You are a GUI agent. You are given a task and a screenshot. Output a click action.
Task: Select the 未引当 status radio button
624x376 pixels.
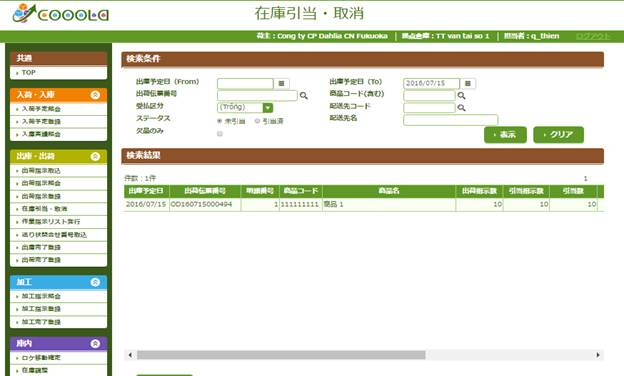pyautogui.click(x=219, y=121)
